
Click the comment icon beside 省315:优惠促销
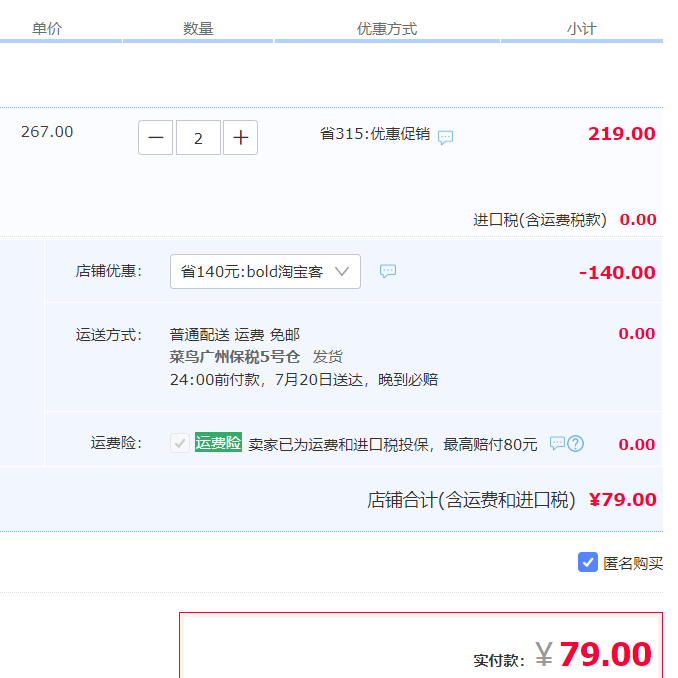click(446, 137)
